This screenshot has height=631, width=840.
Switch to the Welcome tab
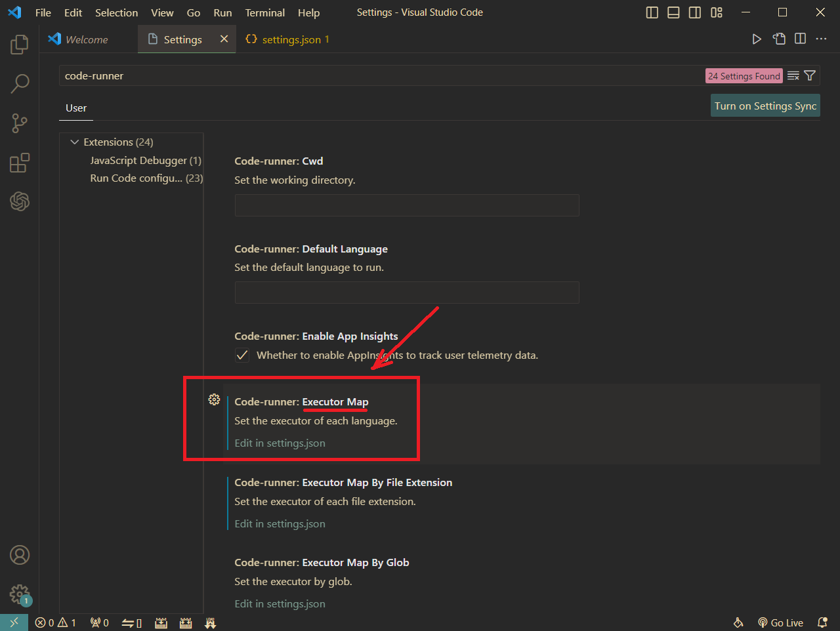[x=89, y=39]
